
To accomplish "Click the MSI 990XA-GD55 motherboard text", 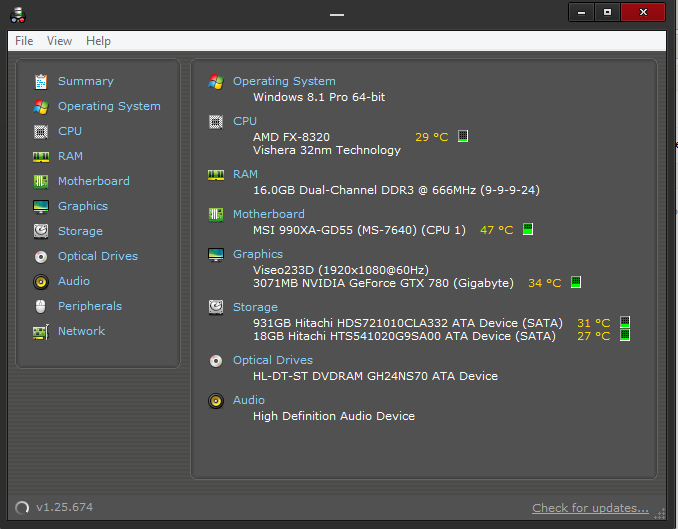I will coord(359,230).
